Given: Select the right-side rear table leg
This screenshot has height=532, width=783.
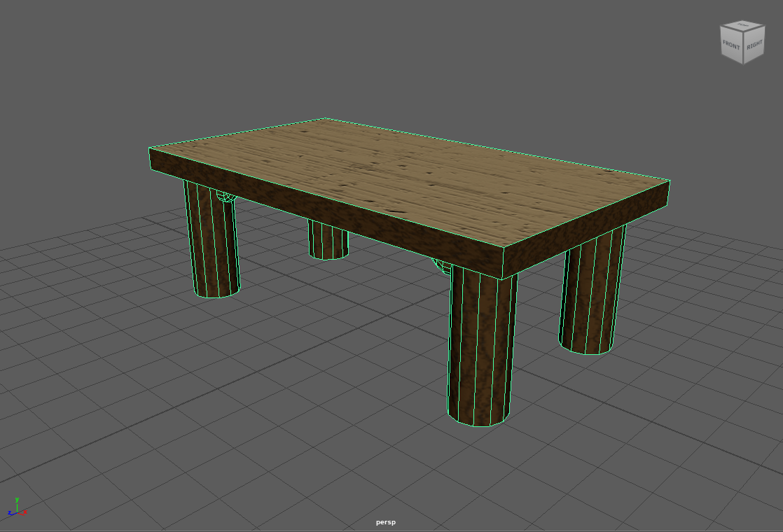Looking at the screenshot, I should (x=593, y=292).
